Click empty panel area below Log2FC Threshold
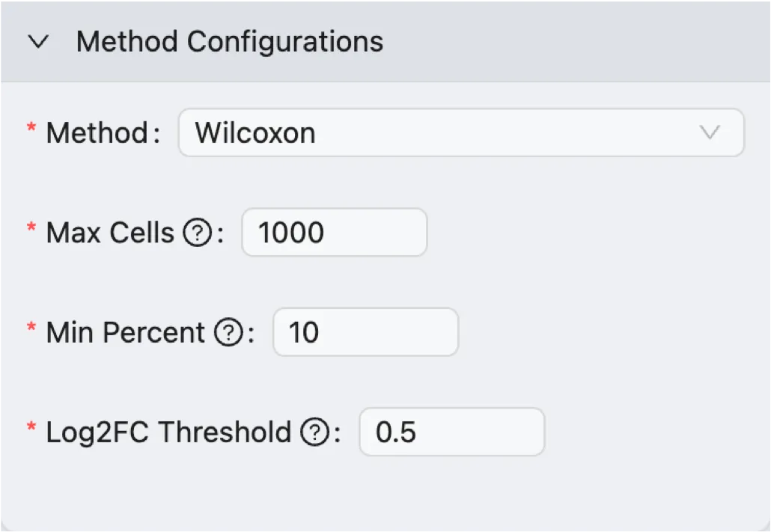 pos(374,494)
